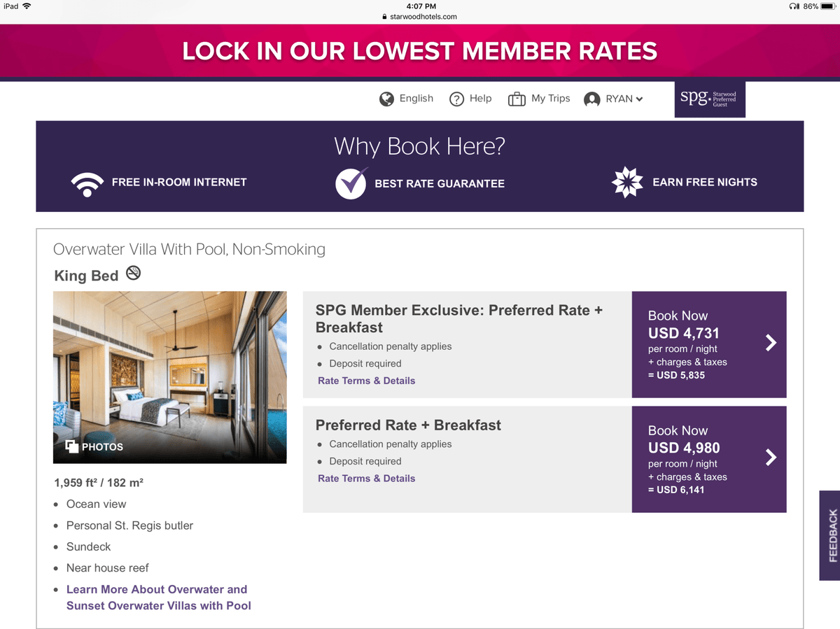Image resolution: width=840 pixels, height=629 pixels.
Task: Tap the starwoodhotels.com address bar
Action: click(420, 17)
